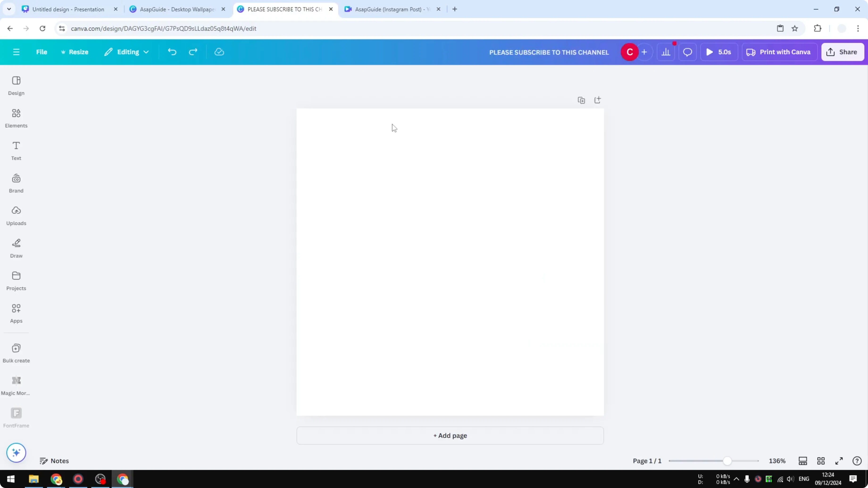
Task: Open the Resize menu
Action: 75,52
